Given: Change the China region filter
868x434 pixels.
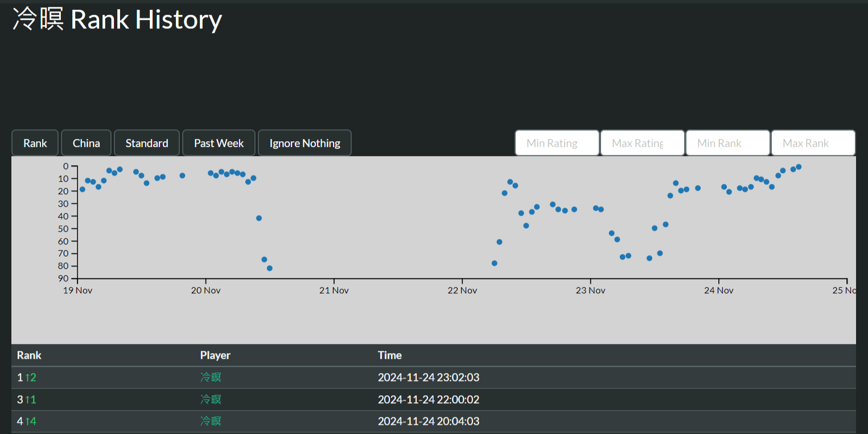Looking at the screenshot, I should (87, 143).
